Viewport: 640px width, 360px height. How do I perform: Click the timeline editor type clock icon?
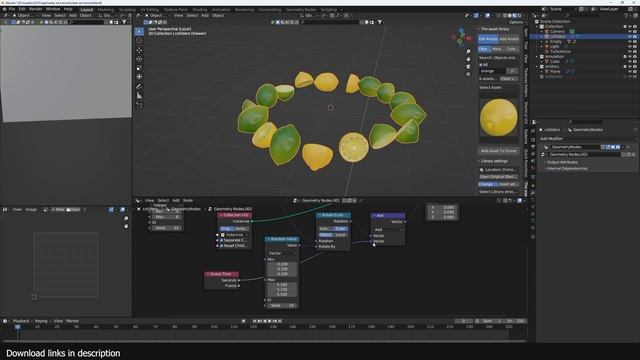click(x=5, y=321)
